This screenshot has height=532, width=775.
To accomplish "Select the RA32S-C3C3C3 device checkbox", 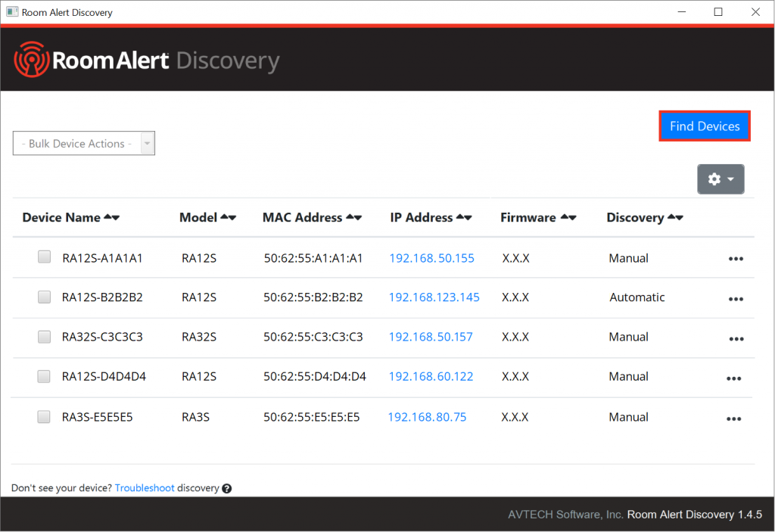I will click(45, 337).
